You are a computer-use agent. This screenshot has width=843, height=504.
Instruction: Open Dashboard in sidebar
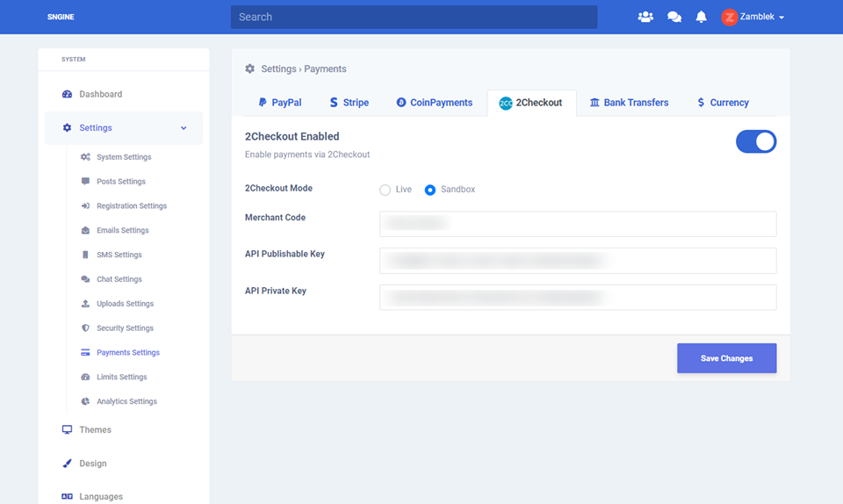100,94
